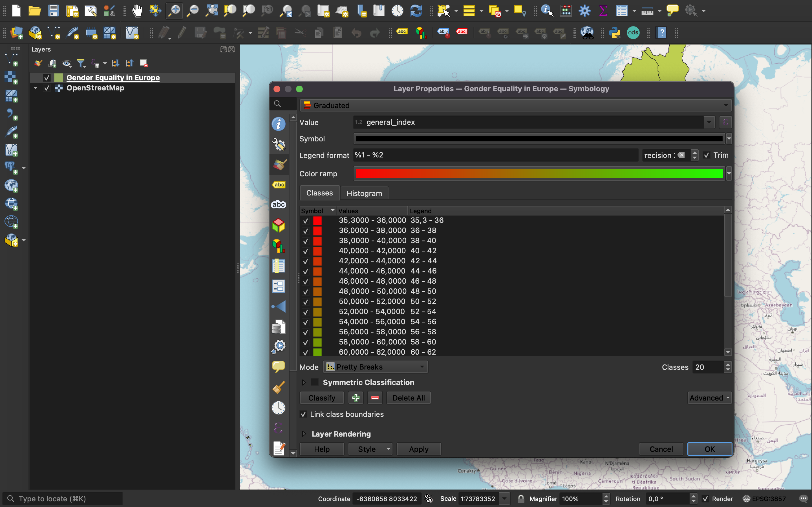Click the green add class plus button
Screen dimensions: 812x507
click(x=356, y=398)
